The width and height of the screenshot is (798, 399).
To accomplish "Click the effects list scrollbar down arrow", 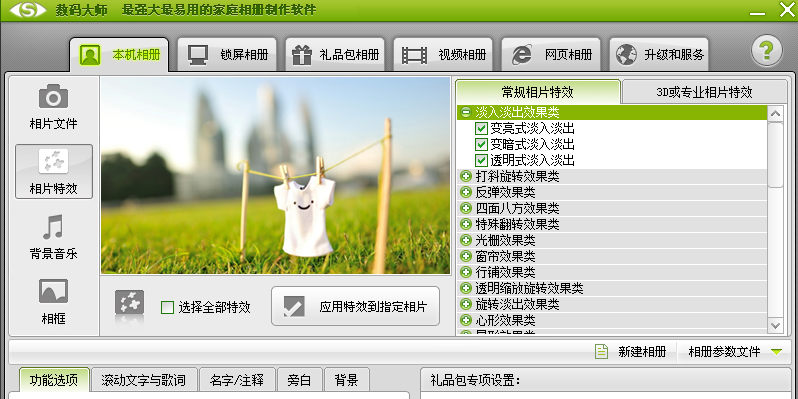I will (x=775, y=325).
